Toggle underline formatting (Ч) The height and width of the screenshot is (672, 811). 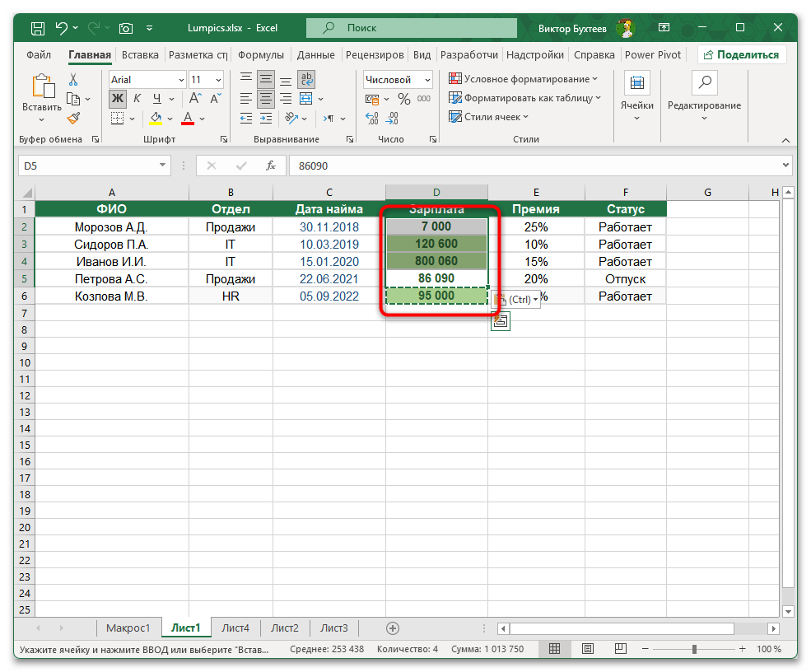click(x=157, y=98)
